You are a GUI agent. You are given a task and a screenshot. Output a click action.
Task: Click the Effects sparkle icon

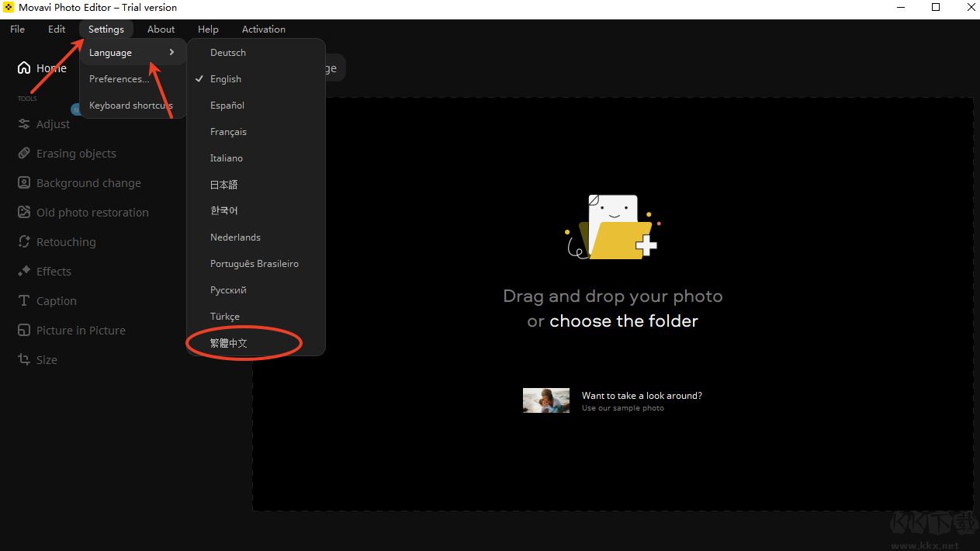24,272
